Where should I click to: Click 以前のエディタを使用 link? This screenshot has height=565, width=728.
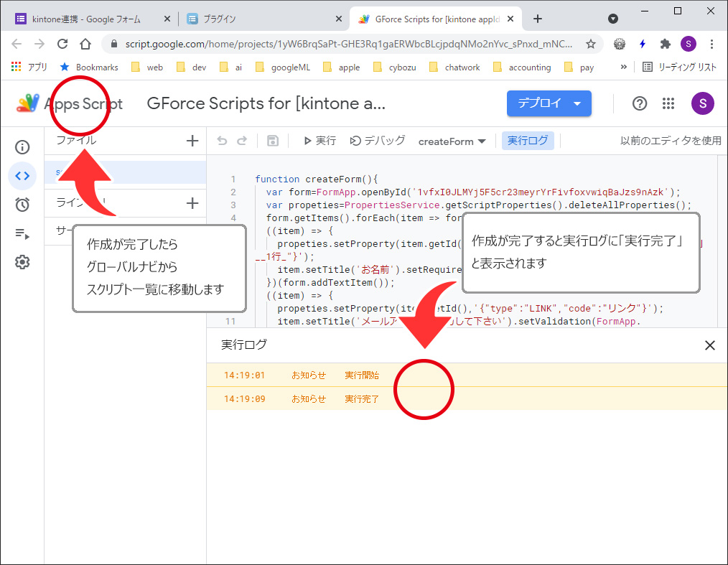click(x=671, y=141)
